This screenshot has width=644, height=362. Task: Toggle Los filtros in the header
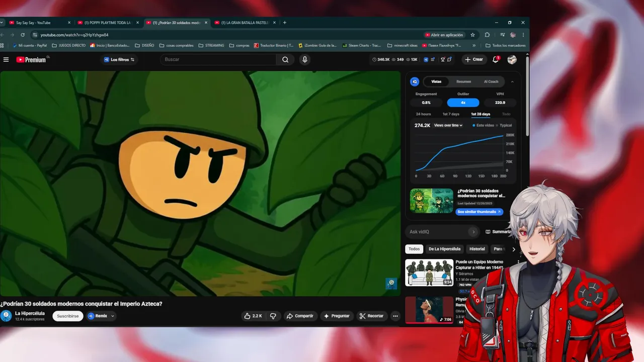[119, 59]
